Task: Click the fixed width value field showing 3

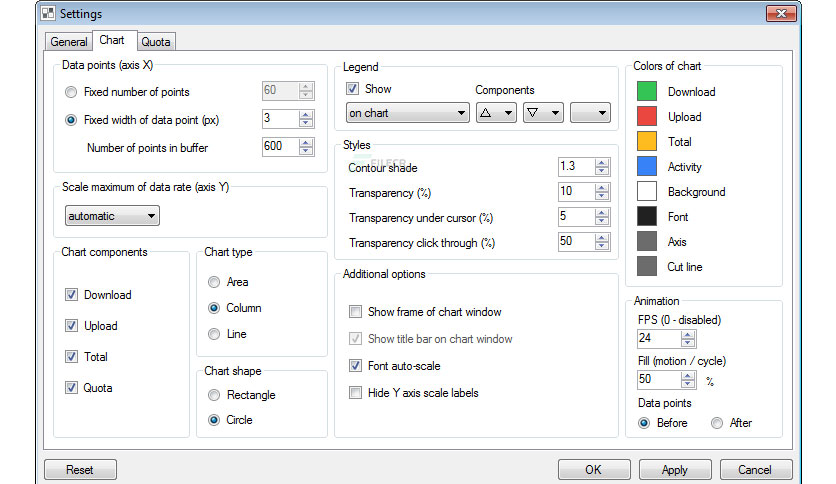Action: click(x=280, y=118)
